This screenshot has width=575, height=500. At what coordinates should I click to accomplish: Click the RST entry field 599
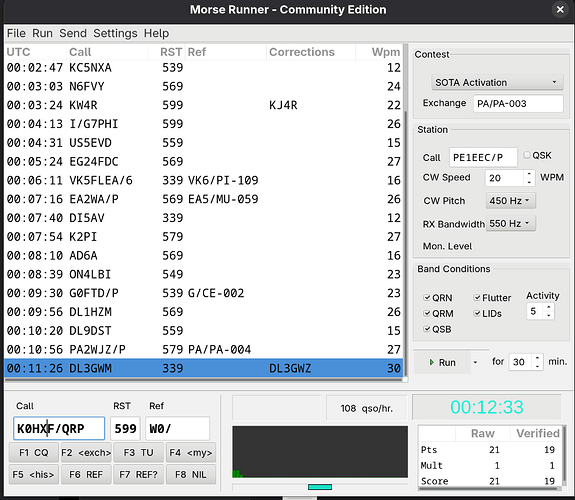click(125, 428)
